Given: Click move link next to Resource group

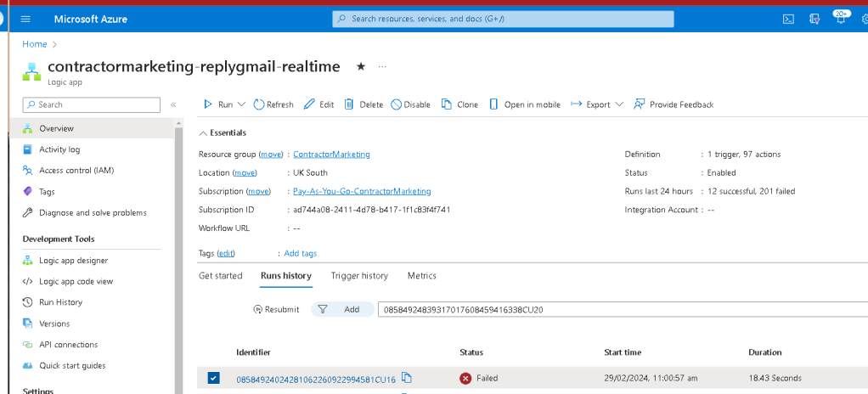Looking at the screenshot, I should tap(271, 155).
